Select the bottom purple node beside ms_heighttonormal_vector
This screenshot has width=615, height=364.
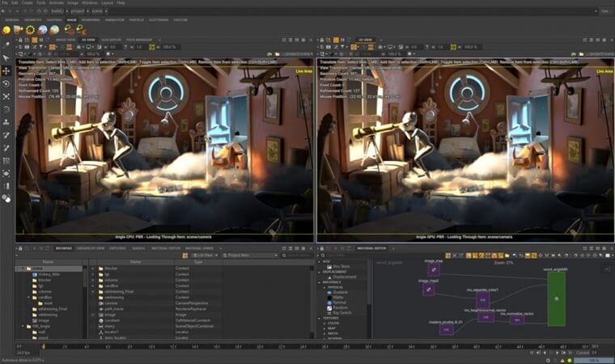(x=447, y=329)
